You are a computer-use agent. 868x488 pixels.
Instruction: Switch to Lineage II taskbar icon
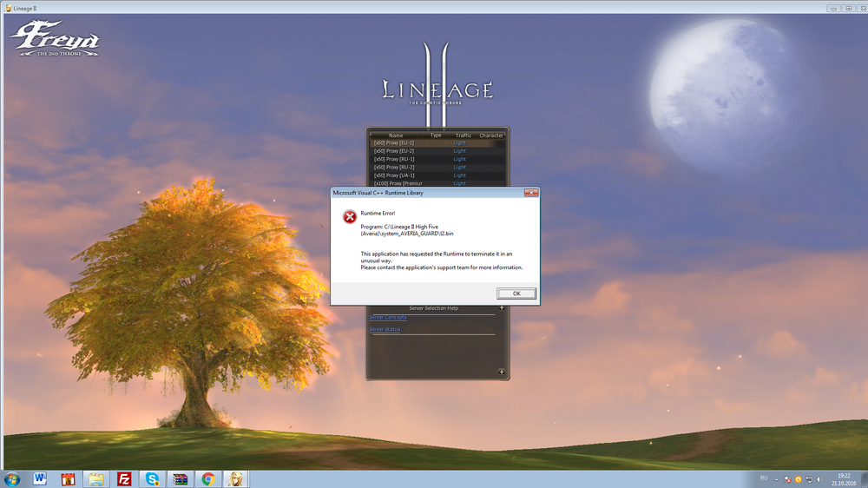(234, 478)
